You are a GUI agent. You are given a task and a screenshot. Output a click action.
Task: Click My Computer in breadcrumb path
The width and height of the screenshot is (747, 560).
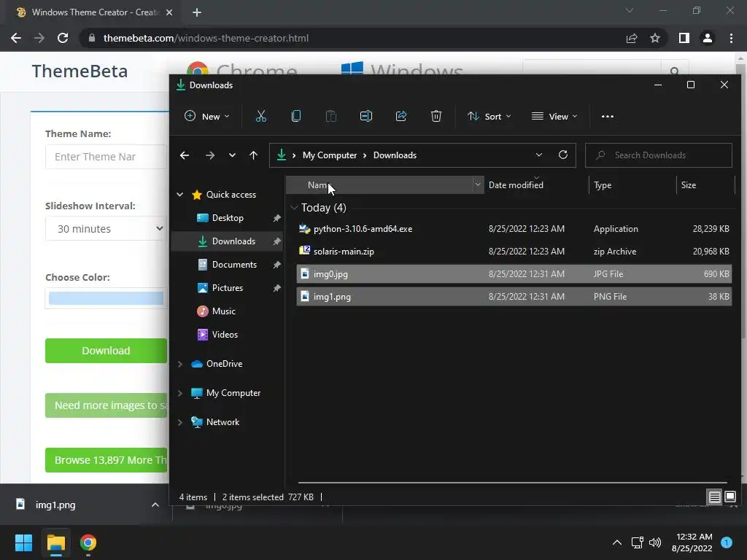point(329,155)
